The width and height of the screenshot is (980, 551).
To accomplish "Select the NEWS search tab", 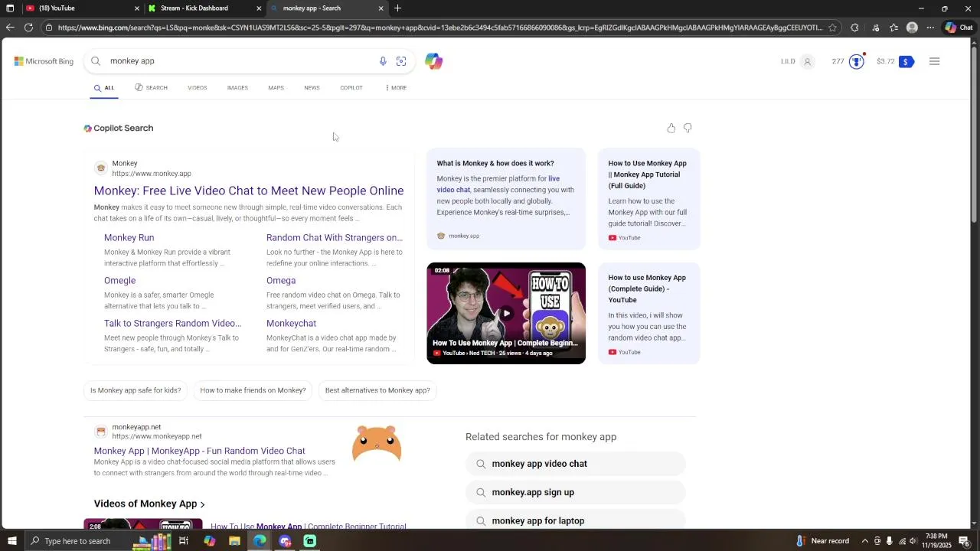I will pos(312,88).
